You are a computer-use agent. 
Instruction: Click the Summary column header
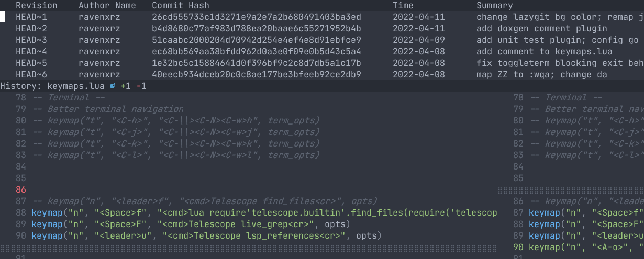coord(494,5)
